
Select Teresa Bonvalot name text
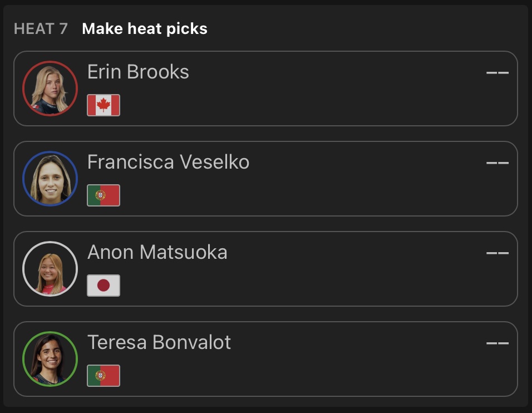[x=159, y=342]
